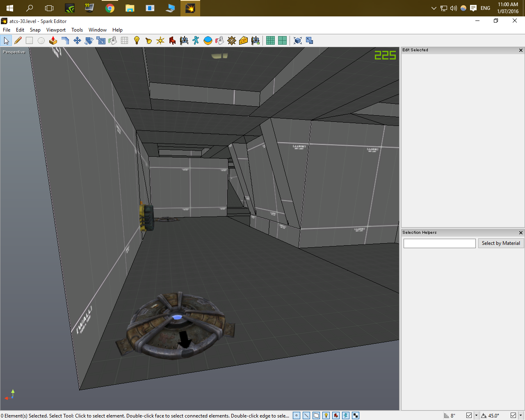The height and width of the screenshot is (420, 525).
Task: Activate the Extrude tool
Action: [x=53, y=41]
